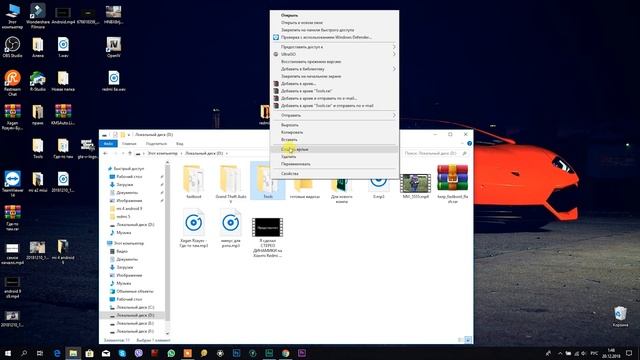640x360 pixels.
Task: Open the Файл ribbon tab
Action: coord(108,144)
